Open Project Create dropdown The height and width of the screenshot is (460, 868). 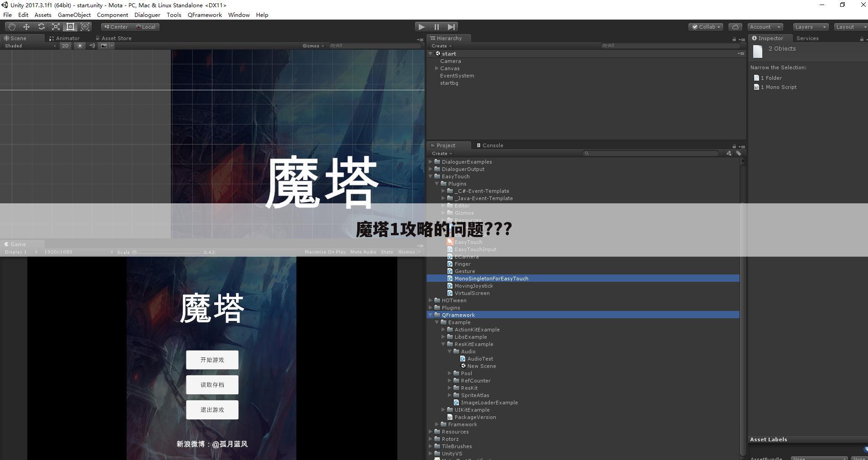click(x=442, y=154)
